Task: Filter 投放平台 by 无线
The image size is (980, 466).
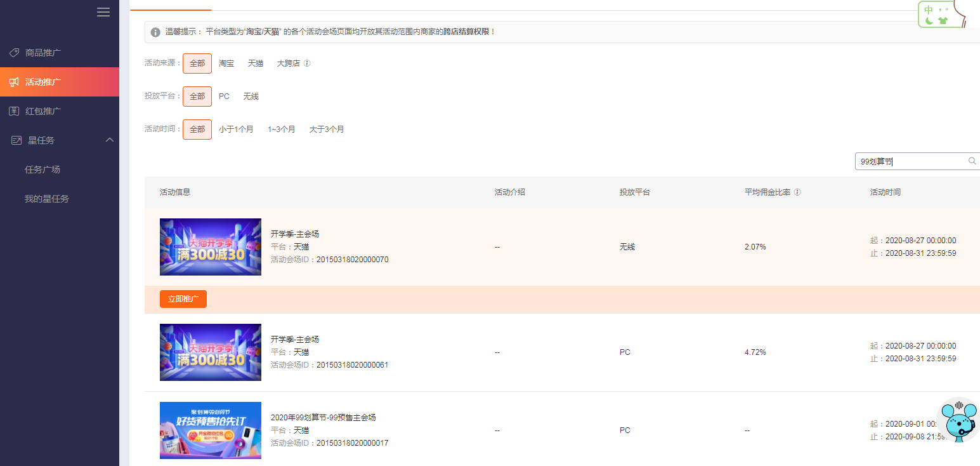Action: 251,97
